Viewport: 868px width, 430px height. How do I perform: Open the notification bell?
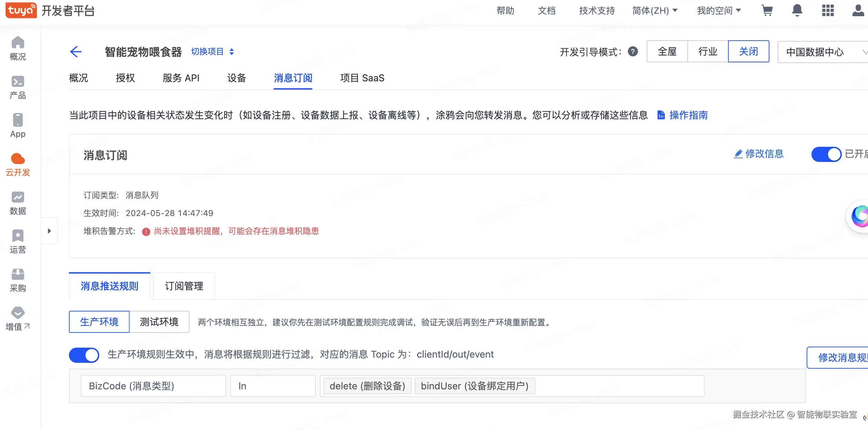coord(797,11)
